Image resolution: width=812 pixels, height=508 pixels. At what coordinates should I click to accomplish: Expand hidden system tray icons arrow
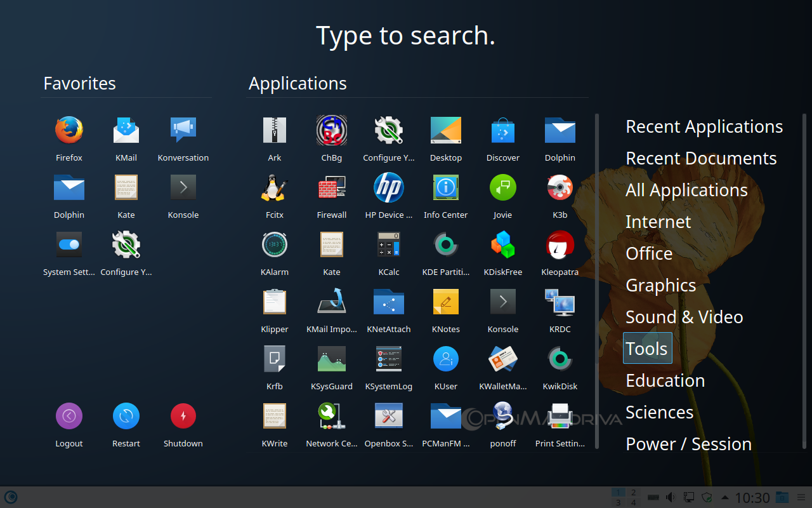(724, 497)
